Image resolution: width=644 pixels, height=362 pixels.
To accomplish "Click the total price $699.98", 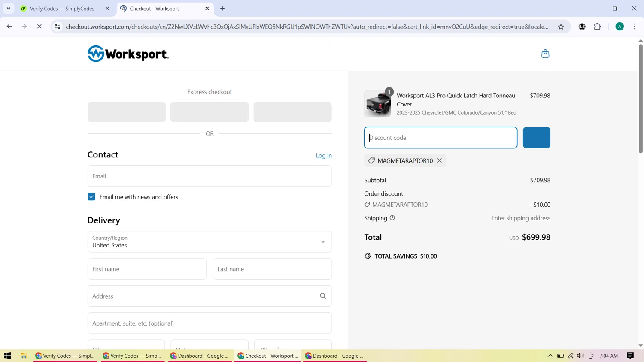I will click(x=536, y=237).
